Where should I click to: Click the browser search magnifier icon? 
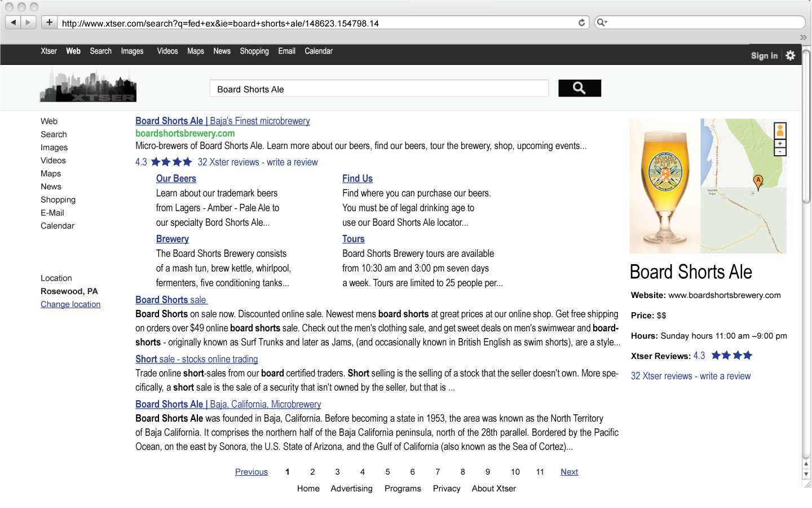coord(602,23)
